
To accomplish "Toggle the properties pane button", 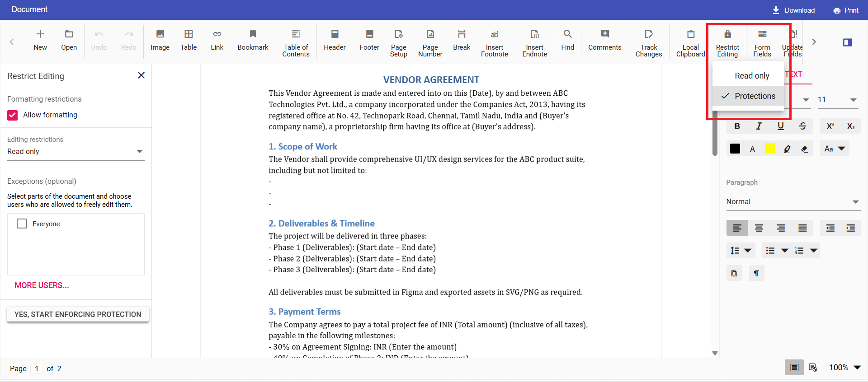I will pyautogui.click(x=847, y=42).
